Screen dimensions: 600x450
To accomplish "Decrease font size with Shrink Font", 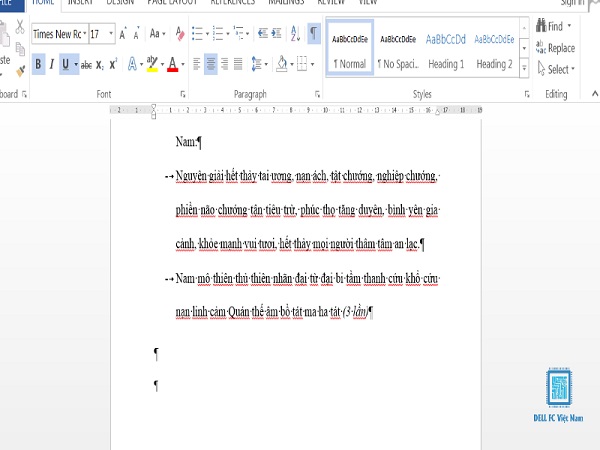I will [136, 34].
